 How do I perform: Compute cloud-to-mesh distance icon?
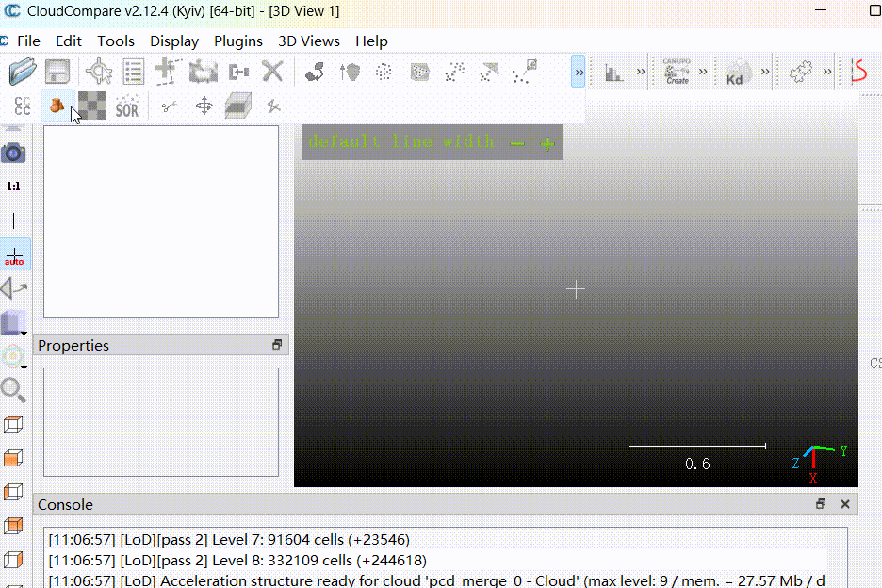tap(489, 72)
